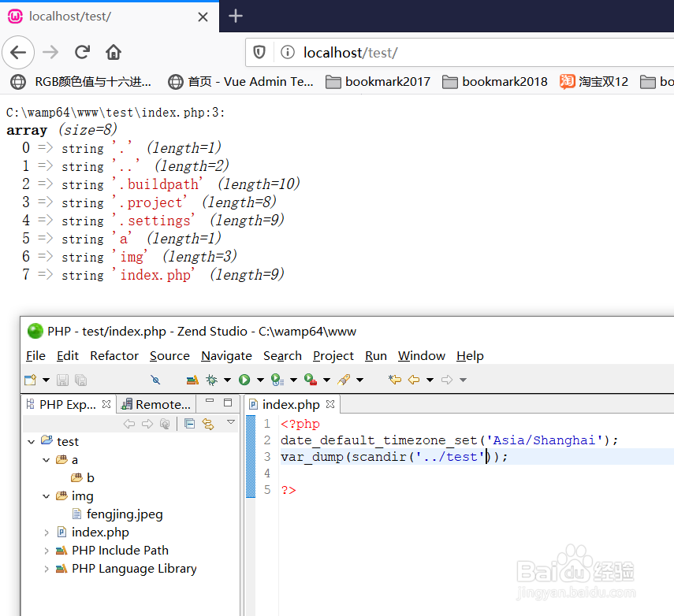Click the explorer Back arrow icon

point(129,424)
